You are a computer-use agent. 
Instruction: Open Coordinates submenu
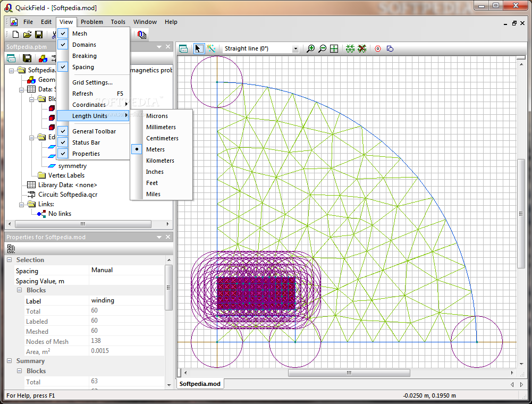click(x=93, y=105)
